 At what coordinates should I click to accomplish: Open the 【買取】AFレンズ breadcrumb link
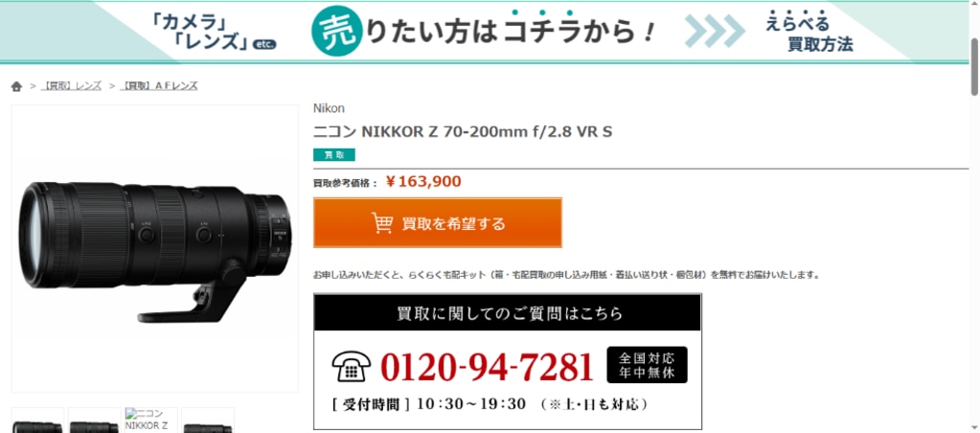(159, 86)
